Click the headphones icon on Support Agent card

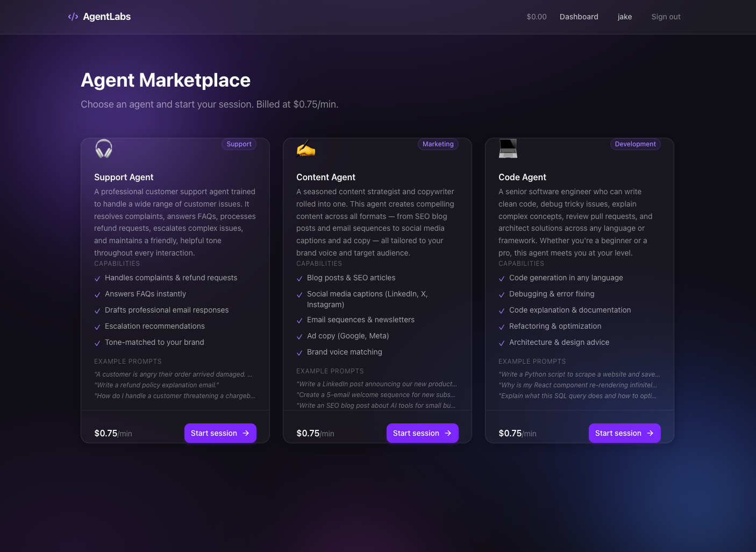(103, 148)
